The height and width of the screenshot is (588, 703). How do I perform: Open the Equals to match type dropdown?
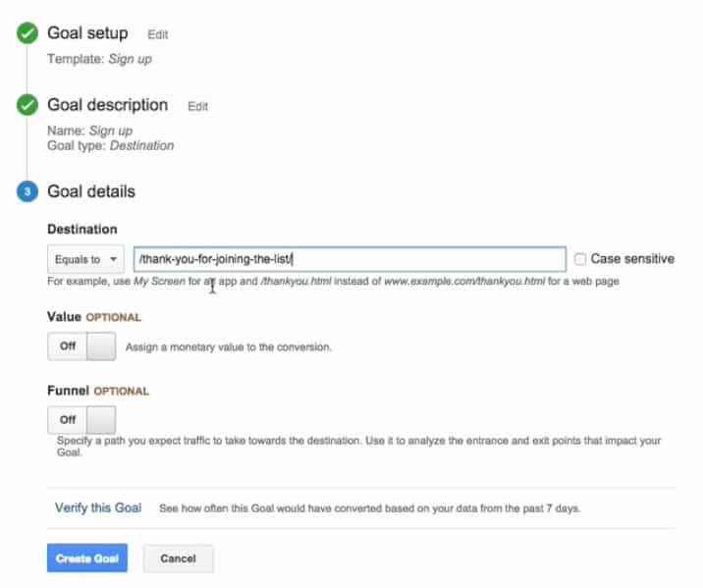(84, 260)
